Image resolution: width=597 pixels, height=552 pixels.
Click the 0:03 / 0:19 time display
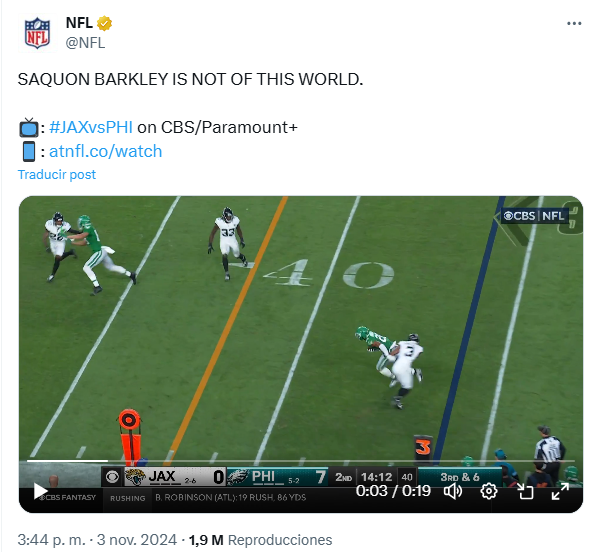click(x=393, y=491)
